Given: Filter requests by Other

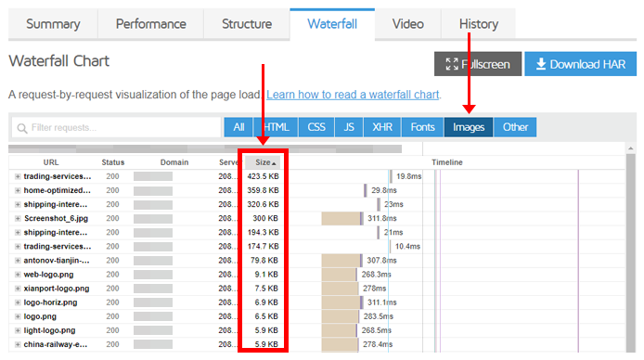Looking at the screenshot, I should coord(515,127).
